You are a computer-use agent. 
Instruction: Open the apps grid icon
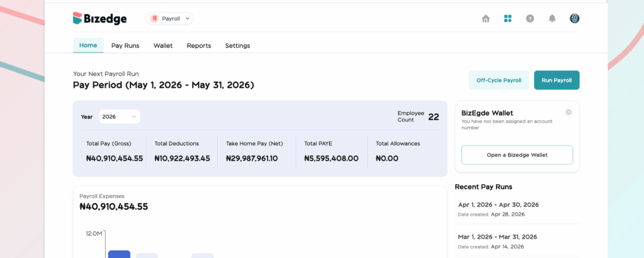(508, 19)
